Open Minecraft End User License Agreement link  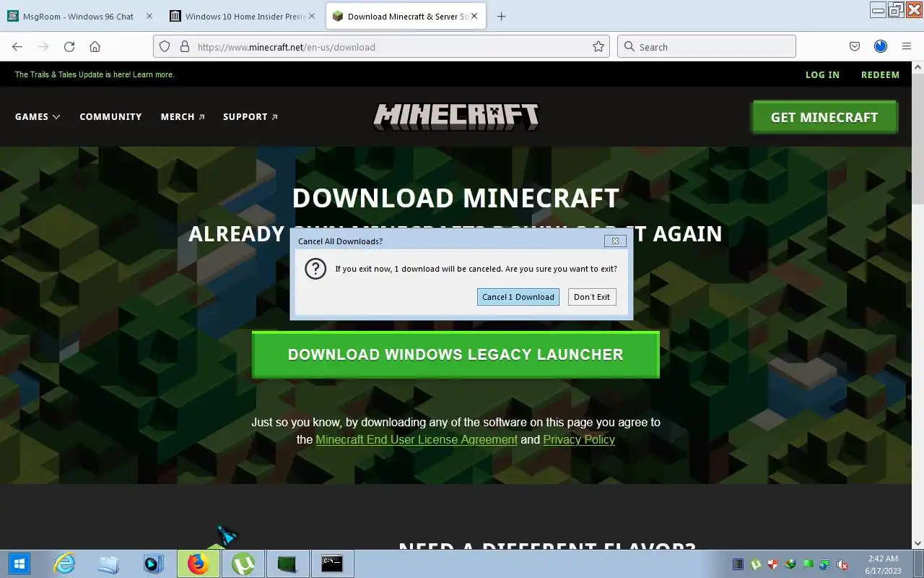click(417, 439)
